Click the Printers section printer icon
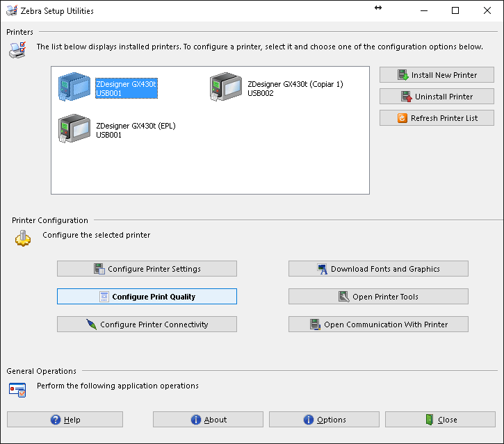The width and height of the screenshot is (504, 444). [17, 50]
